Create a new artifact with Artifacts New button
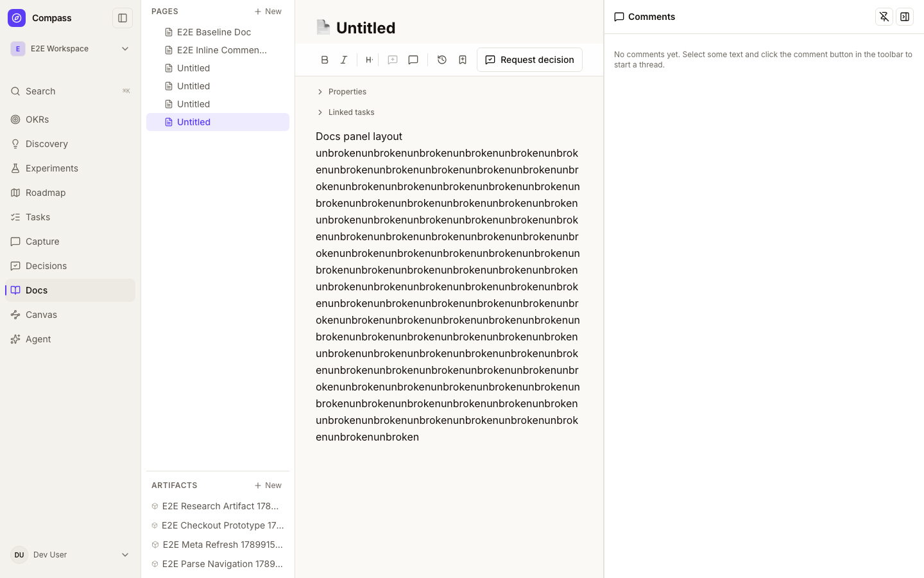The width and height of the screenshot is (924, 578). 268,486
